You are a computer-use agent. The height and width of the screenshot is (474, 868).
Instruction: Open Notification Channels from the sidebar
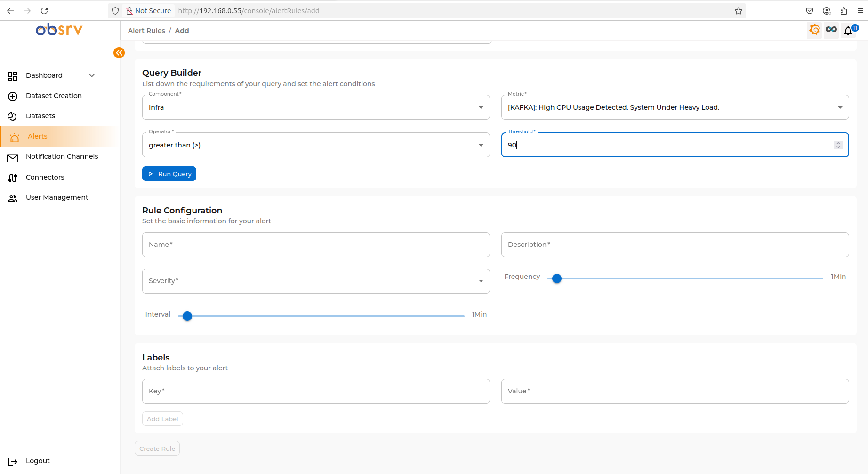[62, 156]
